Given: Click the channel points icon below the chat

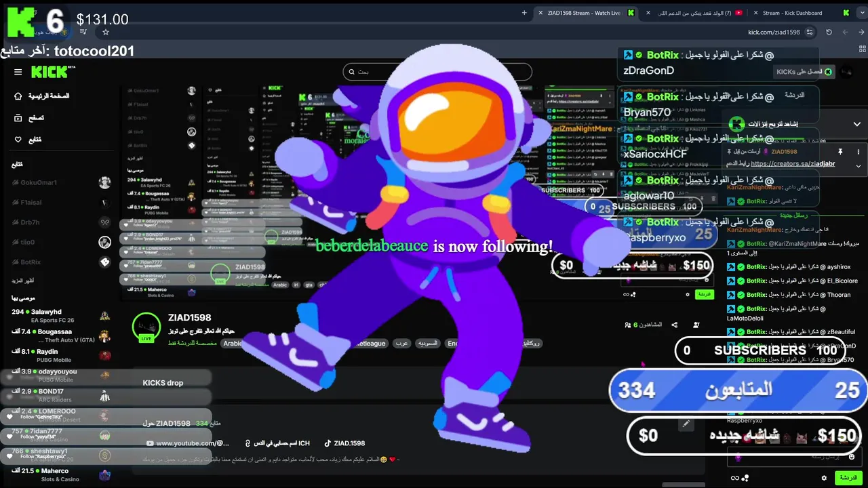Looking at the screenshot, I should click(x=746, y=478).
